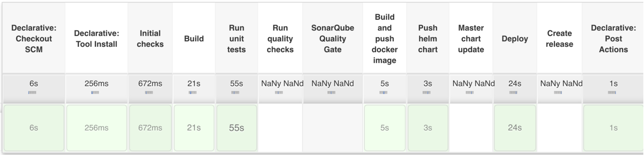Image resolution: width=644 pixels, height=155 pixels.
Task: Click the Declarative: Checkout SCM column header
Action: click(x=34, y=39)
